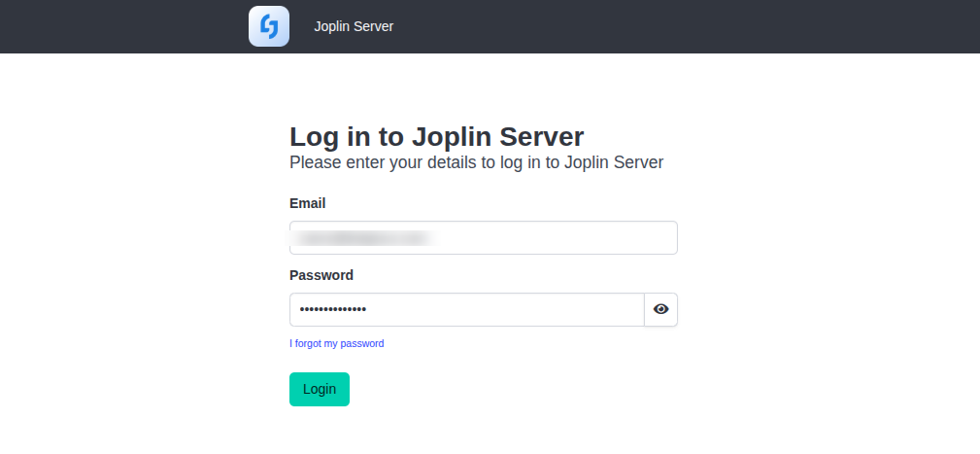Go to password recovery via forgot link
Image resolution: width=980 pixels, height=454 pixels.
pos(336,343)
